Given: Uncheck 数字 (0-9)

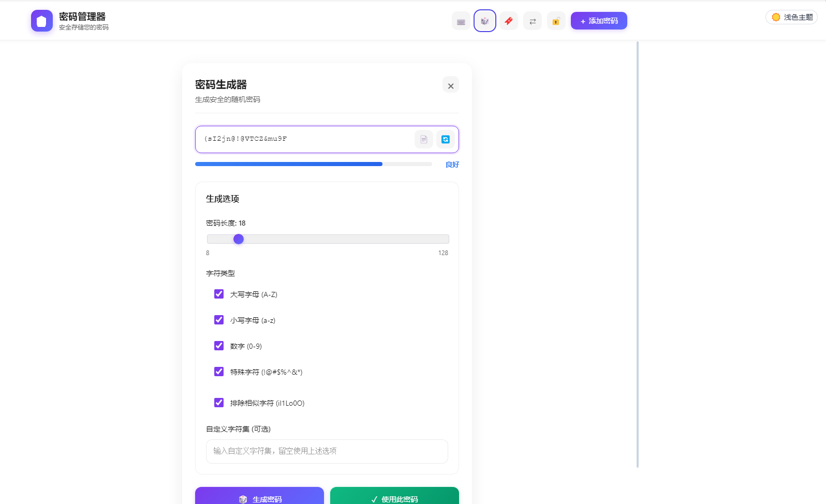Looking at the screenshot, I should pyautogui.click(x=219, y=346).
